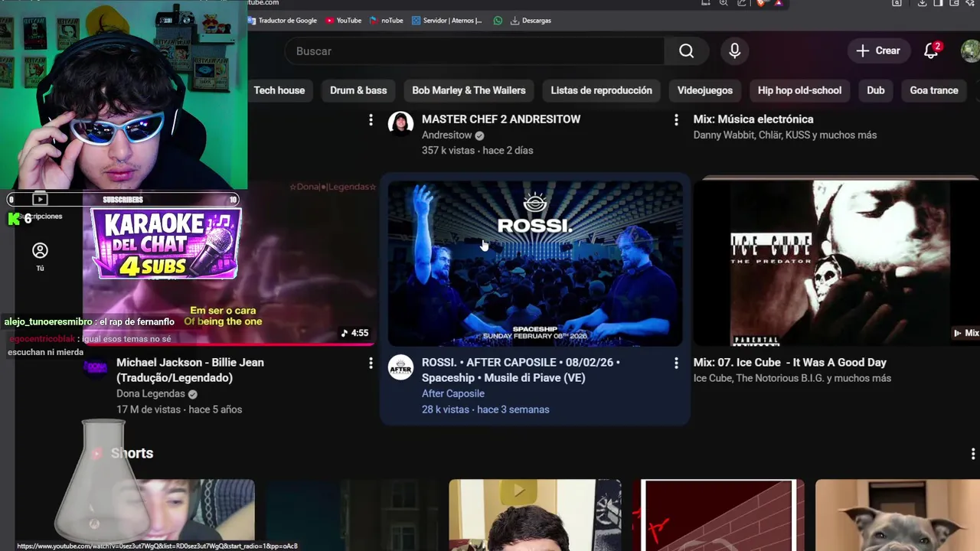Select the Listas de reproducción chip
The image size is (980, 551).
(601, 90)
